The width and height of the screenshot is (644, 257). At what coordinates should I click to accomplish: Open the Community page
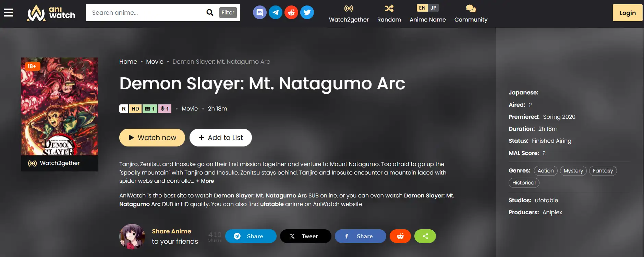pyautogui.click(x=471, y=14)
